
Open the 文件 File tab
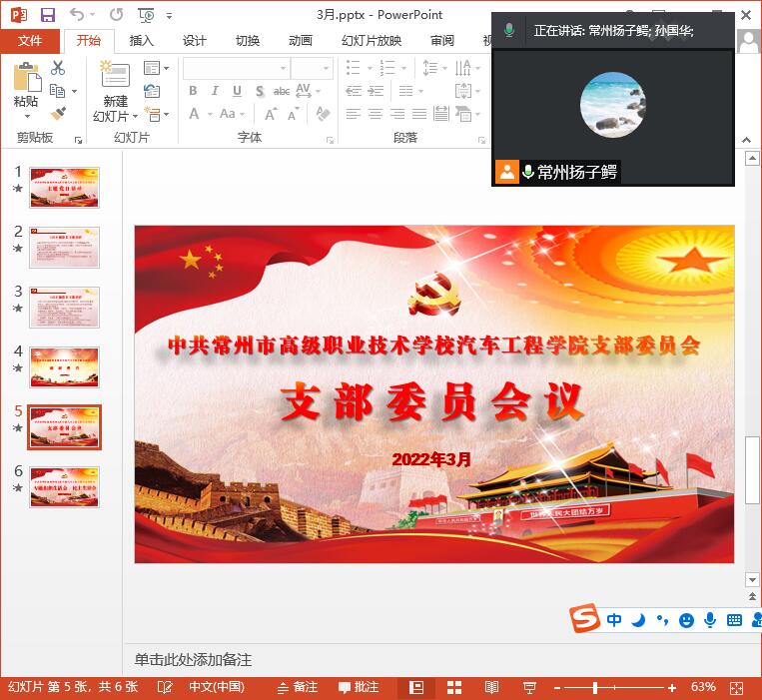pos(30,41)
